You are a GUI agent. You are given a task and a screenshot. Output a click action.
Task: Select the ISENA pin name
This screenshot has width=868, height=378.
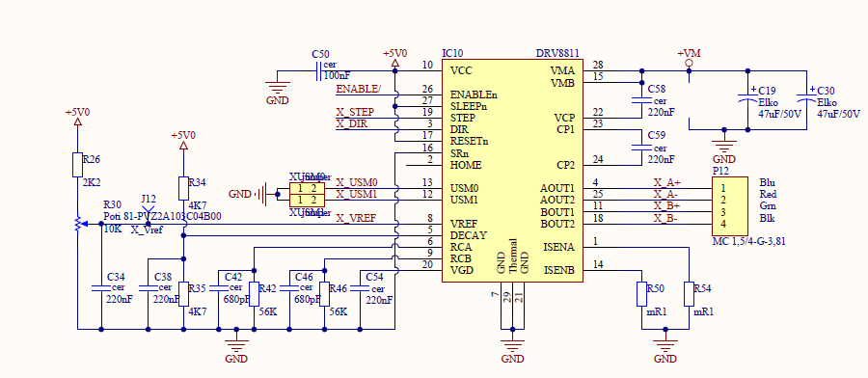pos(559,247)
